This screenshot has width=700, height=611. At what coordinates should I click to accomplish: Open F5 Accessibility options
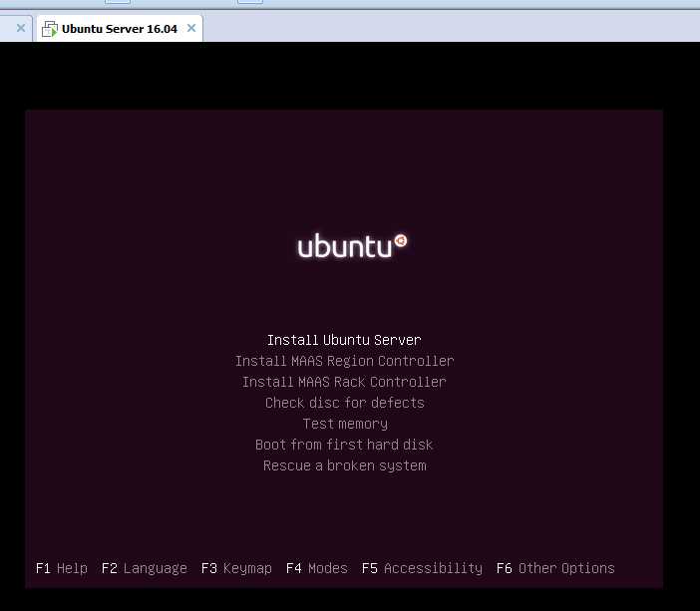point(422,568)
